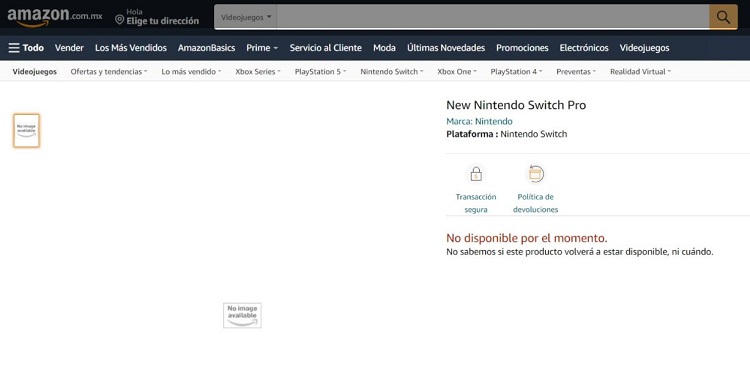Expand the PlayStation 5 menu
Viewport: 750px width, 382px height.
pos(320,72)
